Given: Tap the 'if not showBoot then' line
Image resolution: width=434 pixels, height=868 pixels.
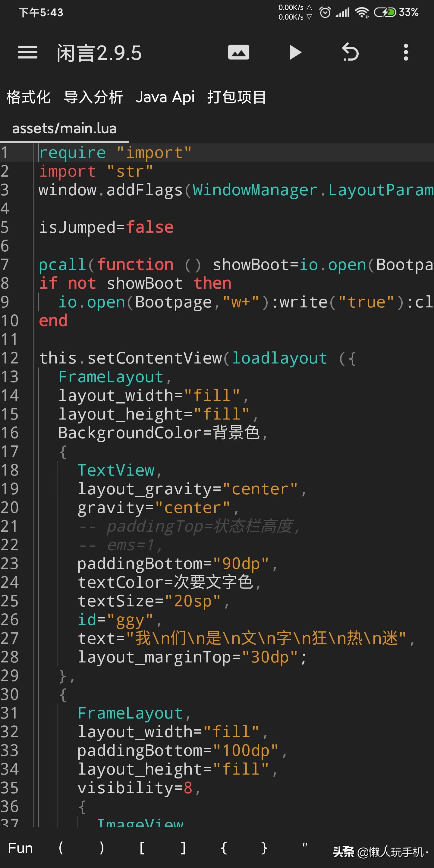Looking at the screenshot, I should pos(135,283).
